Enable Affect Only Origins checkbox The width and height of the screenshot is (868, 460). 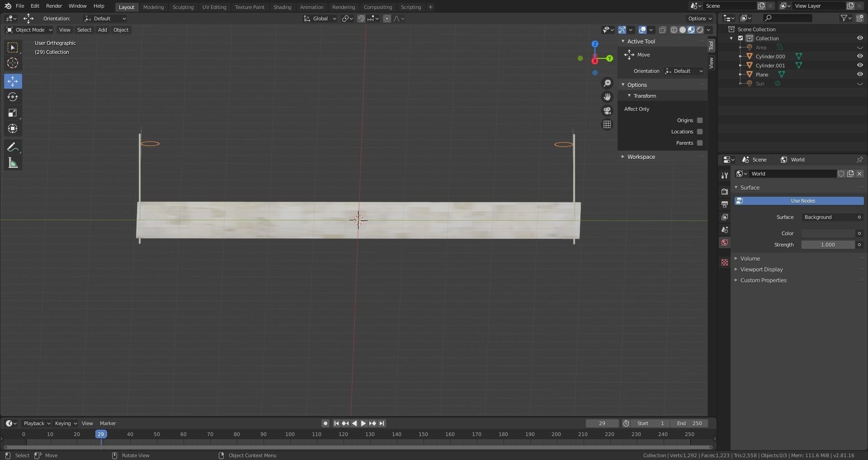pos(700,120)
